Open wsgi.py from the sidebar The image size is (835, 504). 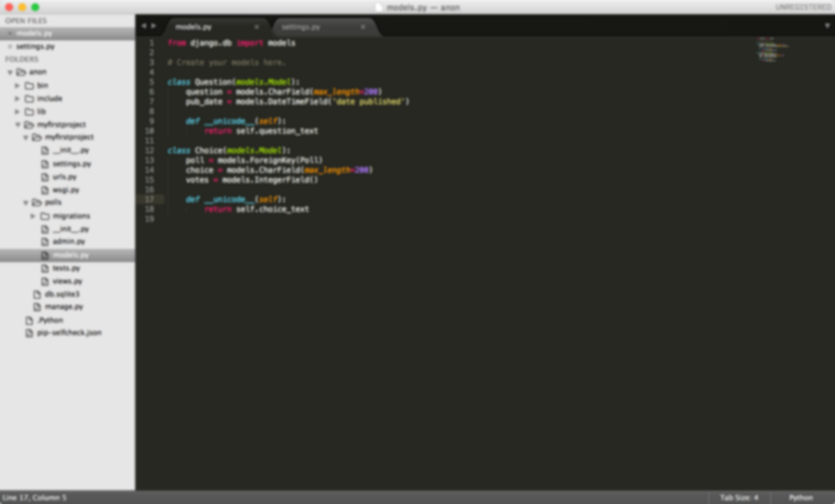pyautogui.click(x=66, y=190)
